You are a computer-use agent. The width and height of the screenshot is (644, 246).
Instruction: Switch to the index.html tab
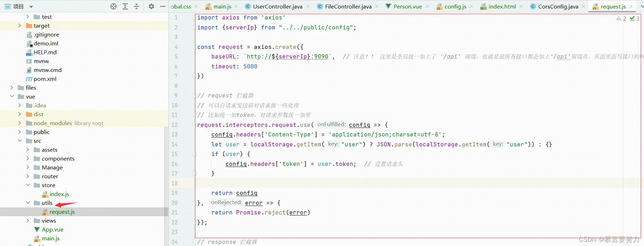point(502,6)
